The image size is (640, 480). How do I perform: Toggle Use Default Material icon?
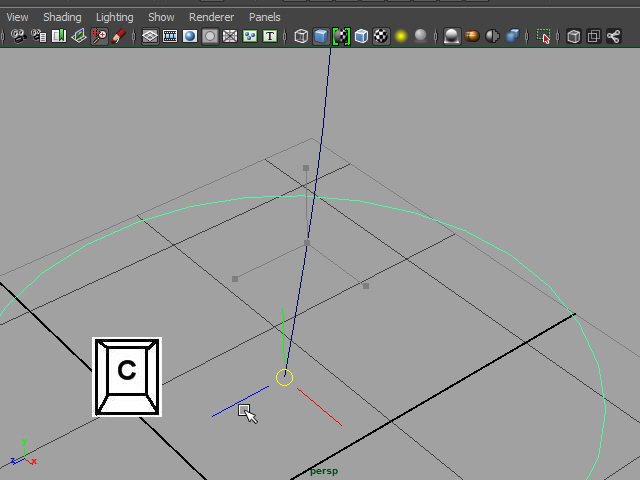click(341, 36)
